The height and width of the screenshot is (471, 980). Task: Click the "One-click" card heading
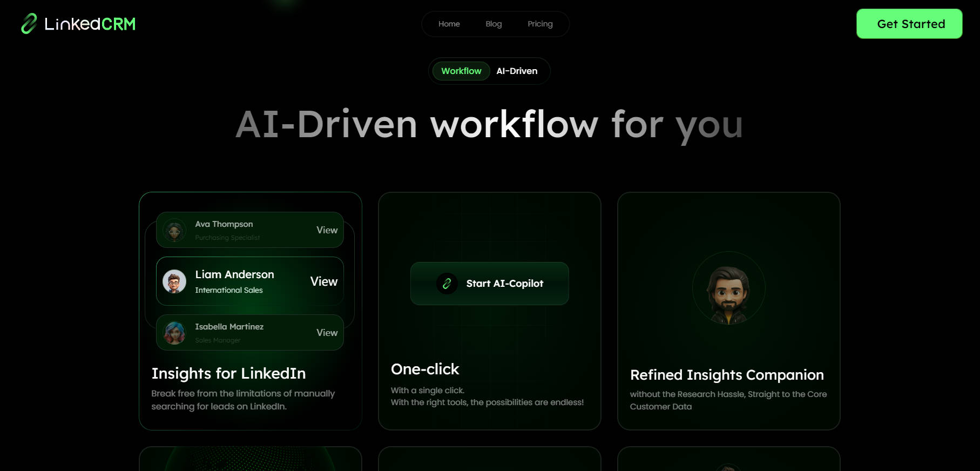(425, 369)
